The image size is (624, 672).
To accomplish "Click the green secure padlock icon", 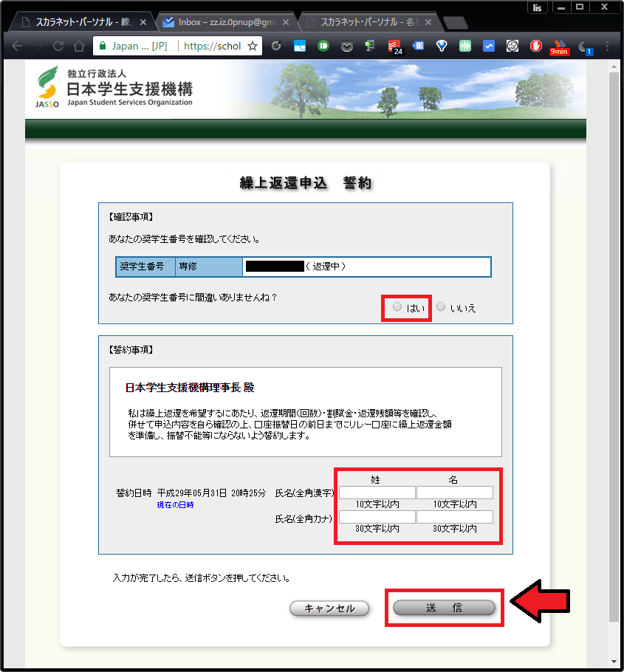I will [103, 46].
